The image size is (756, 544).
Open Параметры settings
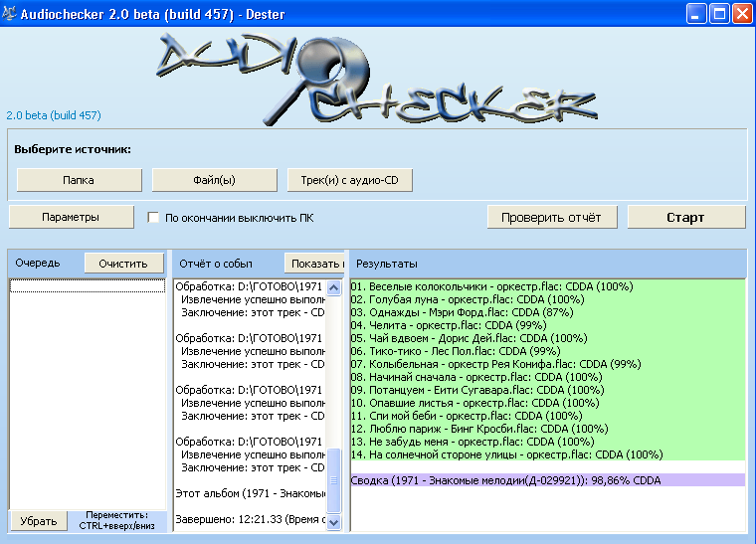click(71, 217)
